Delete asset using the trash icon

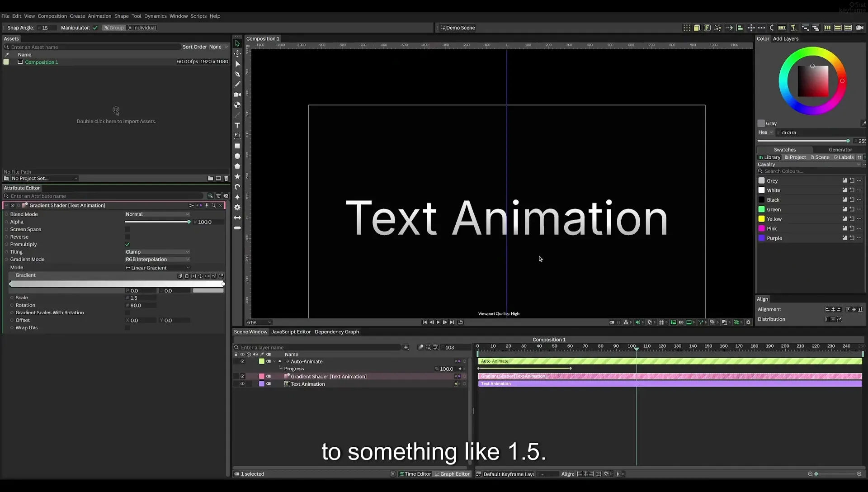(x=226, y=179)
